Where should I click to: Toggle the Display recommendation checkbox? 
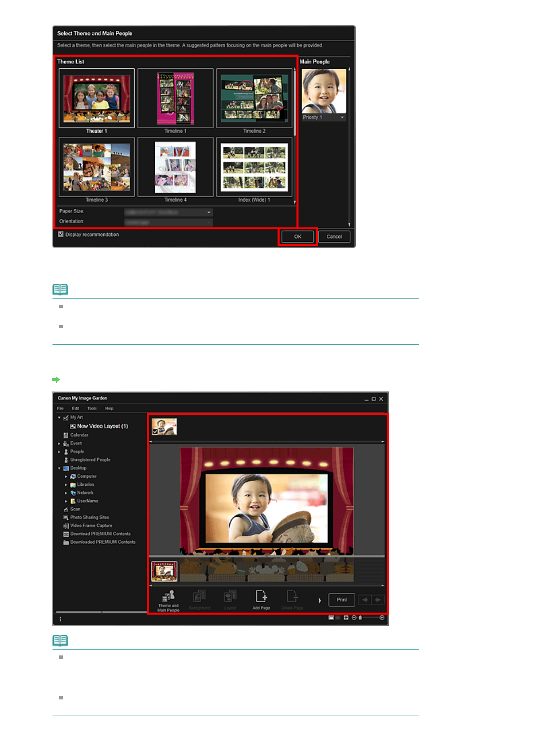point(61,234)
